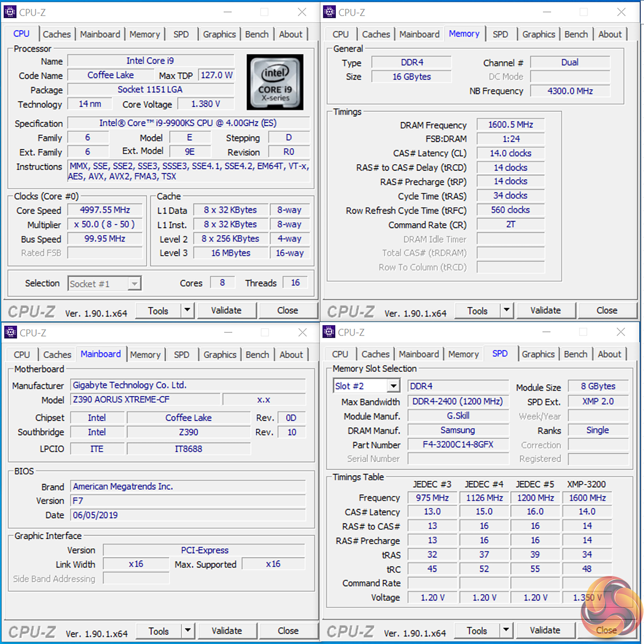The height and width of the screenshot is (644, 644).
Task: Click the Specification field with i9-9900KS
Action: [x=188, y=123]
